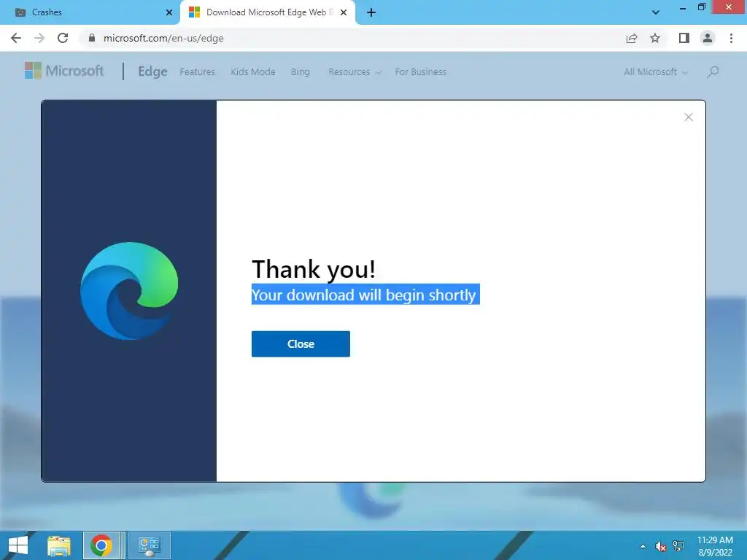Viewport: 747px width, 560px height.
Task: Go to the Bing link
Action: click(x=300, y=72)
